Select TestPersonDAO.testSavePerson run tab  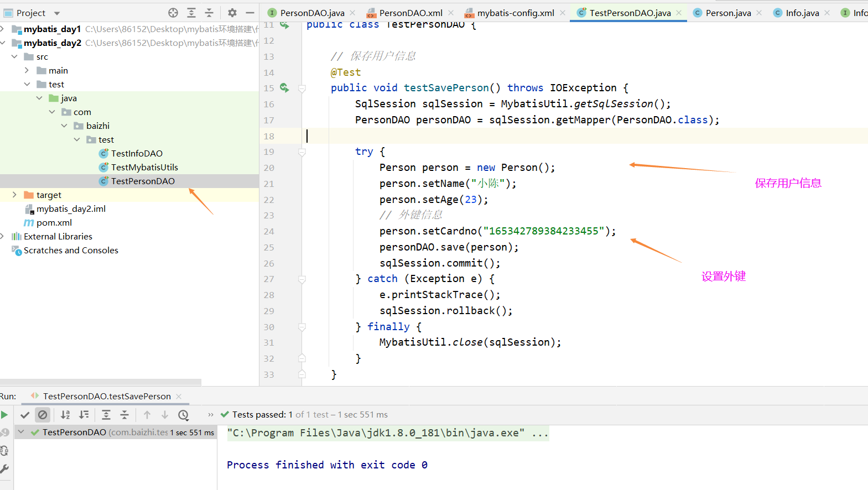[107, 396]
